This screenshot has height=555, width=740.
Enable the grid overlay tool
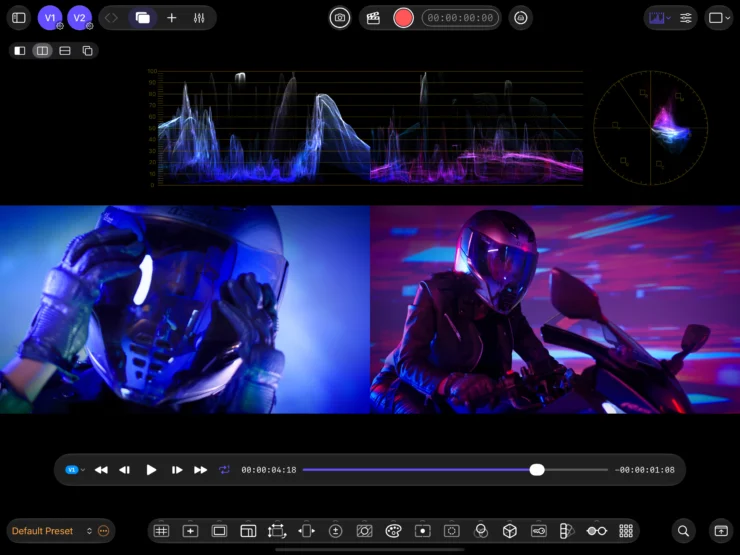pyautogui.click(x=161, y=531)
